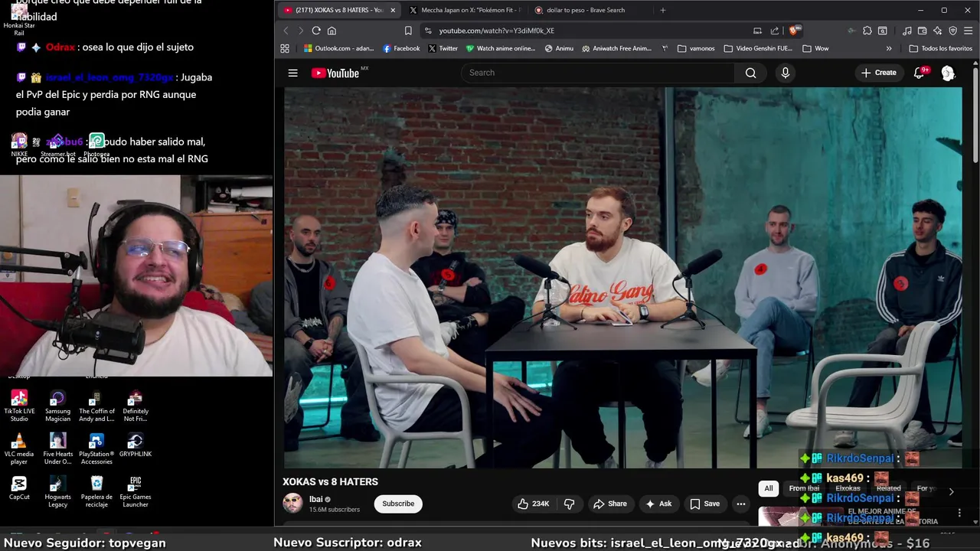Open Brave media music note icon
The height and width of the screenshot is (551, 980).
tap(907, 31)
